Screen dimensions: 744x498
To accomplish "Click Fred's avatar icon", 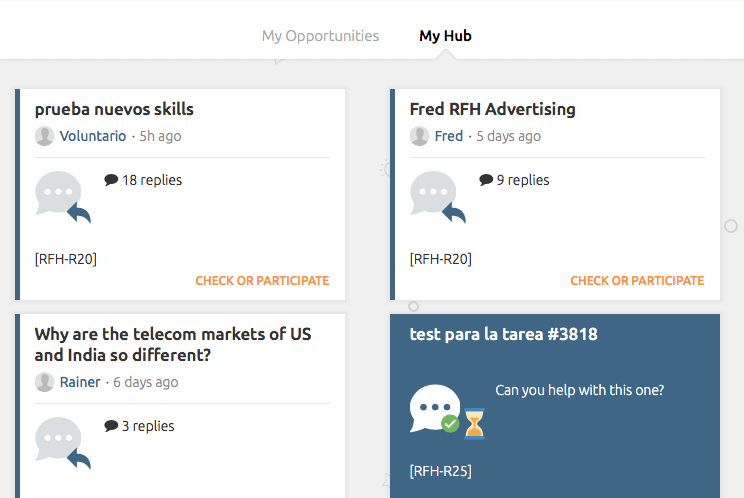I will (419, 136).
